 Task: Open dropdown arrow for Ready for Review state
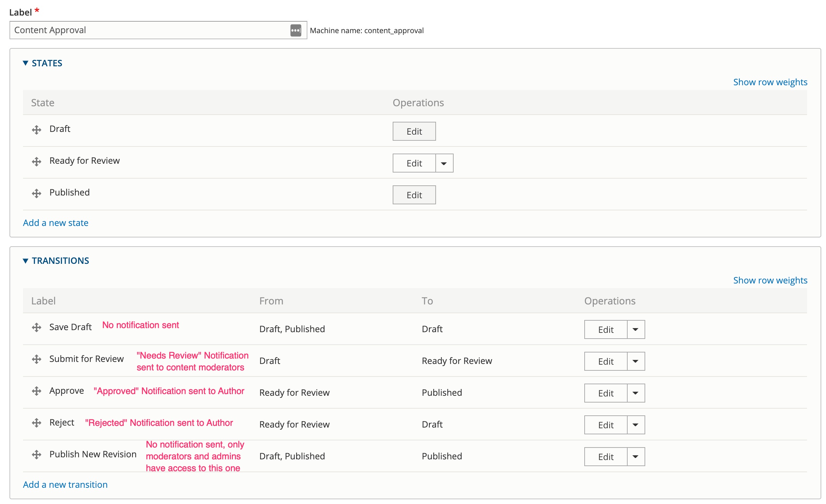pos(444,163)
